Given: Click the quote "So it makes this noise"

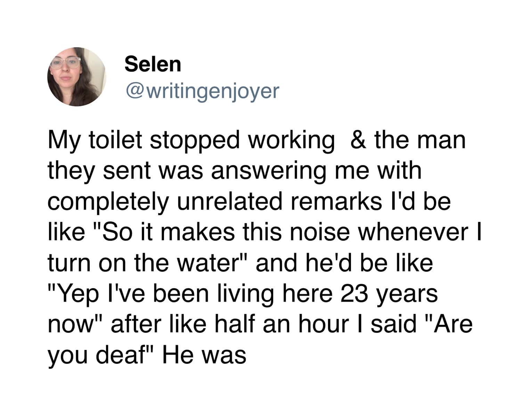Looking at the screenshot, I should pyautogui.click(x=188, y=232).
